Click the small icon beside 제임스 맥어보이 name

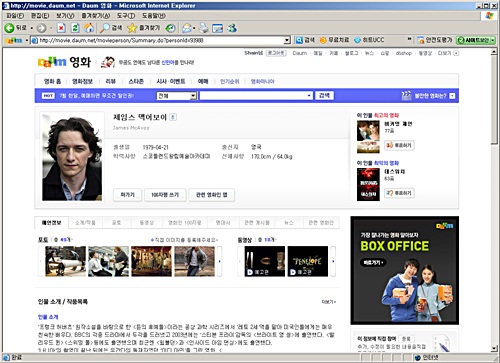coord(173,117)
